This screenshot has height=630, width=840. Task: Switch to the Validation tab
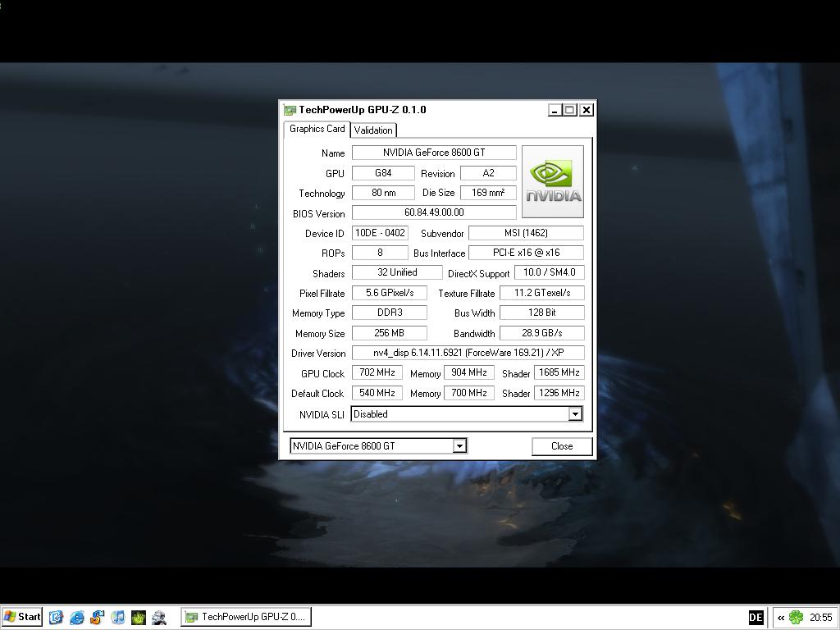[x=373, y=130]
